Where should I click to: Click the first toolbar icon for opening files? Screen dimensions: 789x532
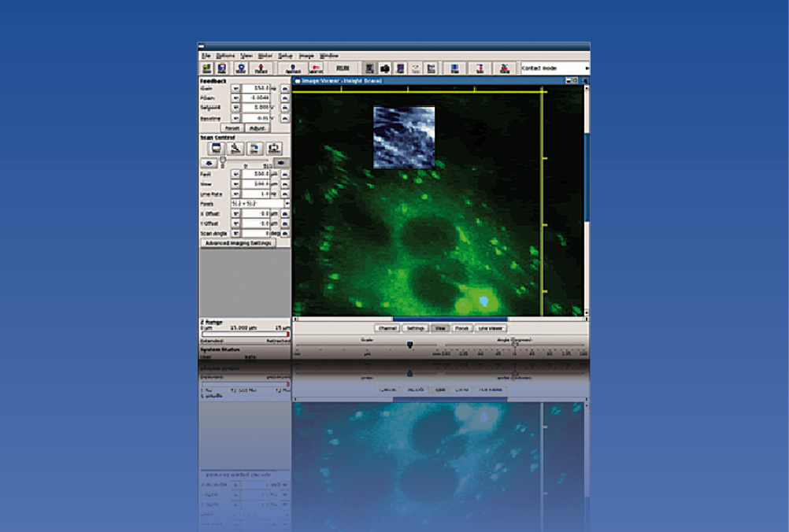[x=206, y=68]
